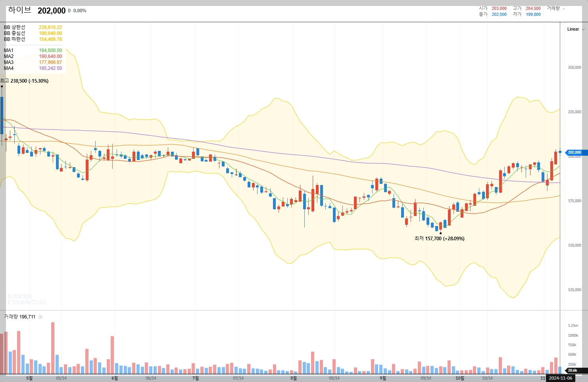
Task: Click the 하이브 stock name title
Action: click(19, 10)
